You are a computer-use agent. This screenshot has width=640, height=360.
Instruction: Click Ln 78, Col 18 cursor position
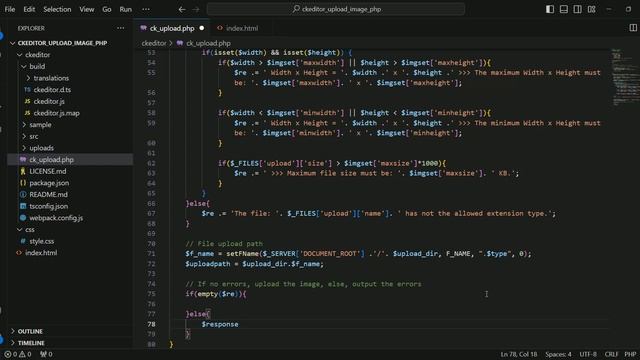[519, 354]
